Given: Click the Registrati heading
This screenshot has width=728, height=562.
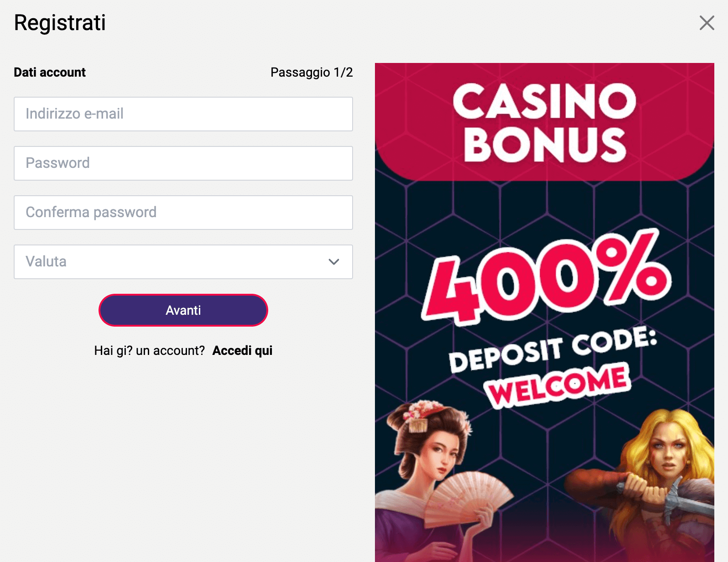Looking at the screenshot, I should click(x=60, y=22).
